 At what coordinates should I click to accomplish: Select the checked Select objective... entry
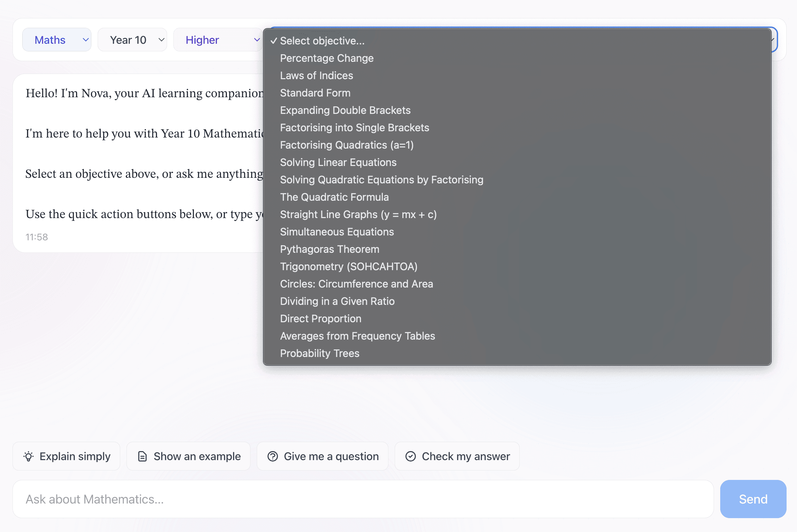[x=322, y=41]
